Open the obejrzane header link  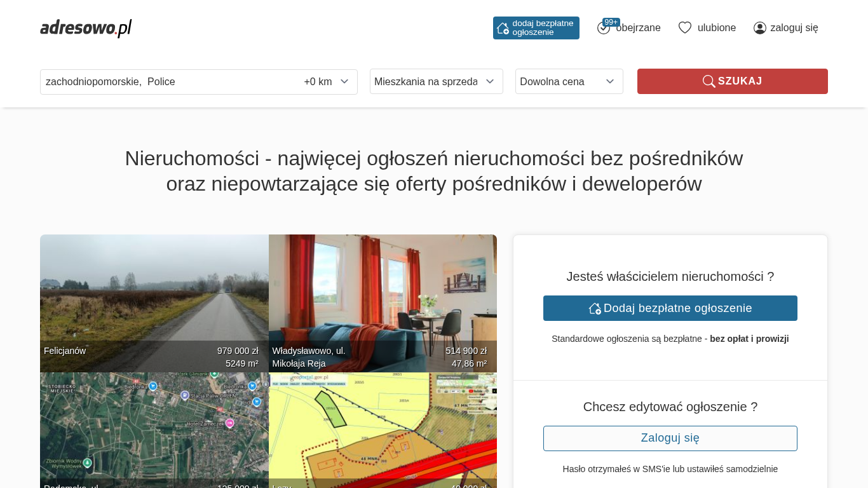(x=638, y=28)
